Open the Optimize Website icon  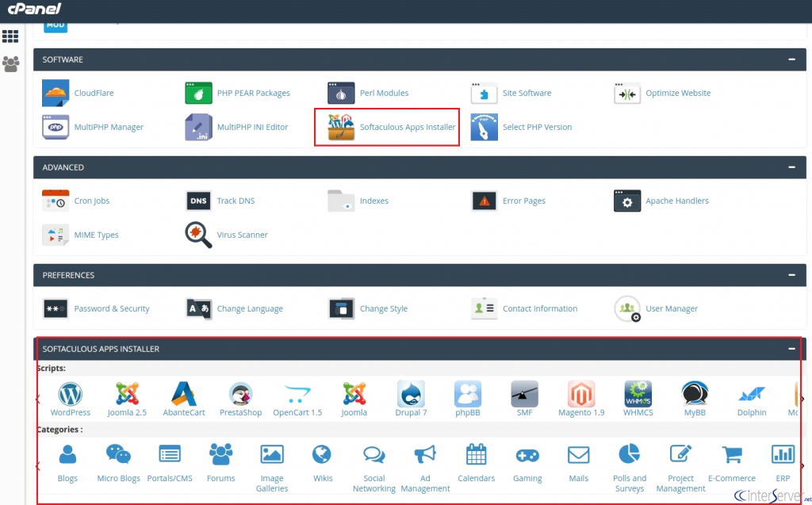click(x=626, y=94)
